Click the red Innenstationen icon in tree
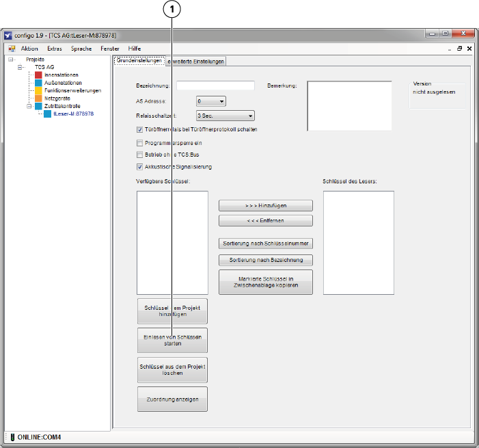Screen dimensions: 479x448 click(39, 75)
